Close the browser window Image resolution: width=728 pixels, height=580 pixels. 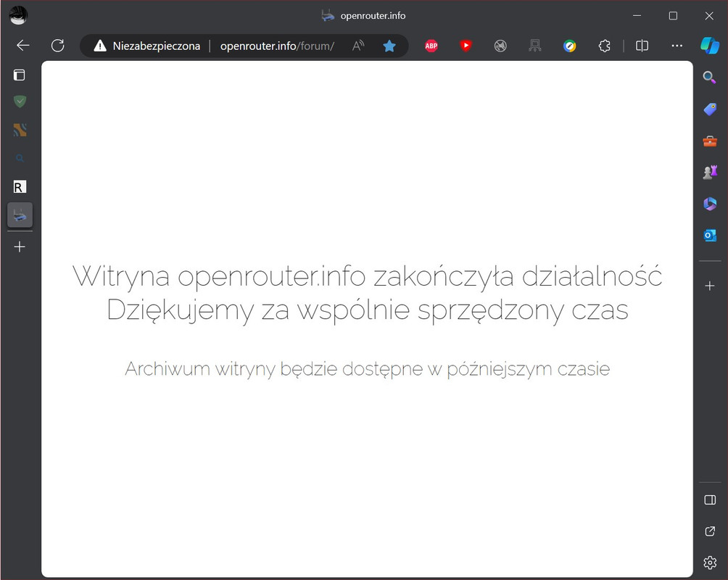pos(709,15)
